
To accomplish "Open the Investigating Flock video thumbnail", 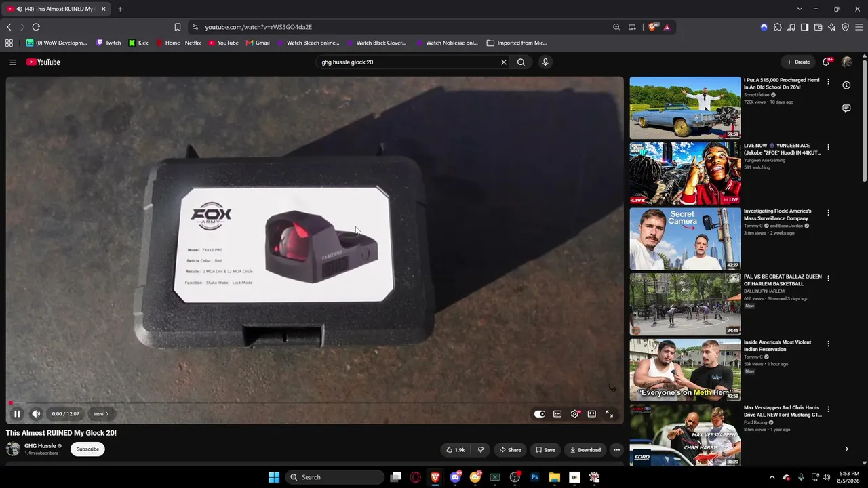I will [x=685, y=239].
